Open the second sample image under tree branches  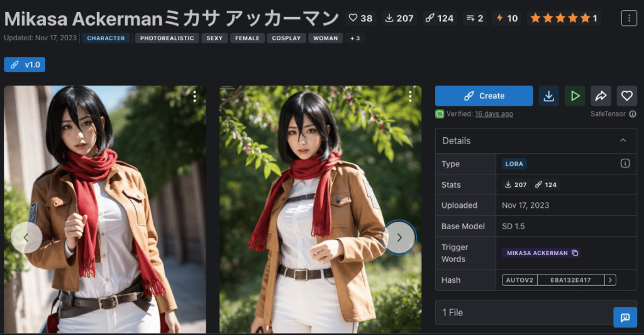tap(320, 209)
